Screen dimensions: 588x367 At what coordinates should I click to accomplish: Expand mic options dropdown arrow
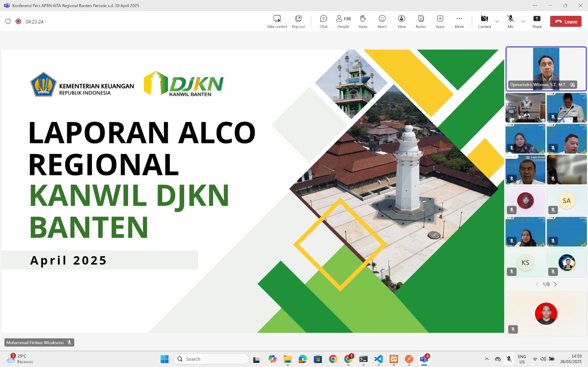point(523,22)
